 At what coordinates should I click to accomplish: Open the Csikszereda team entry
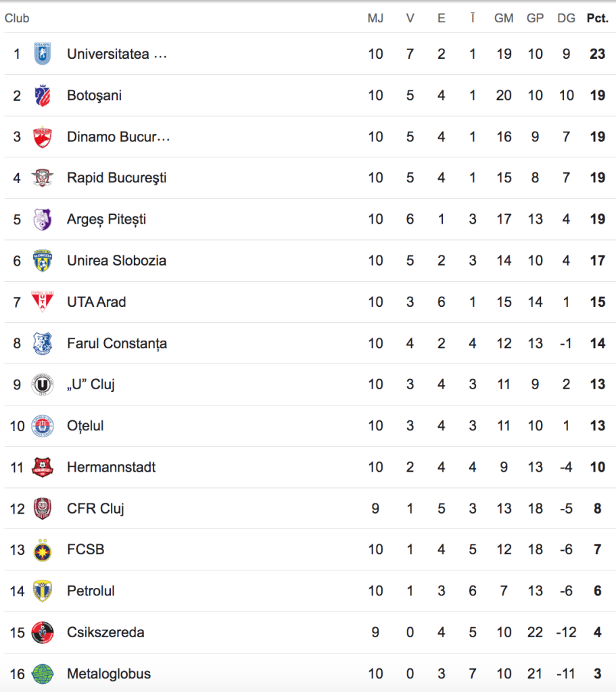tap(105, 633)
